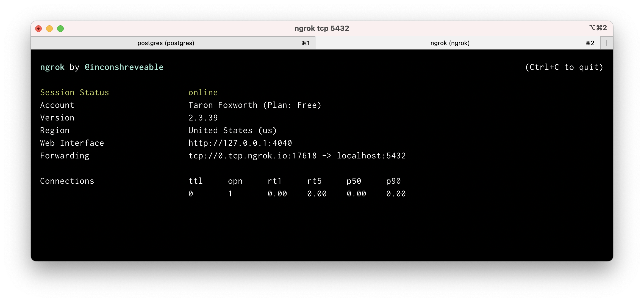The height and width of the screenshot is (302, 644).
Task: Close the terminal window with red button
Action: [38, 29]
